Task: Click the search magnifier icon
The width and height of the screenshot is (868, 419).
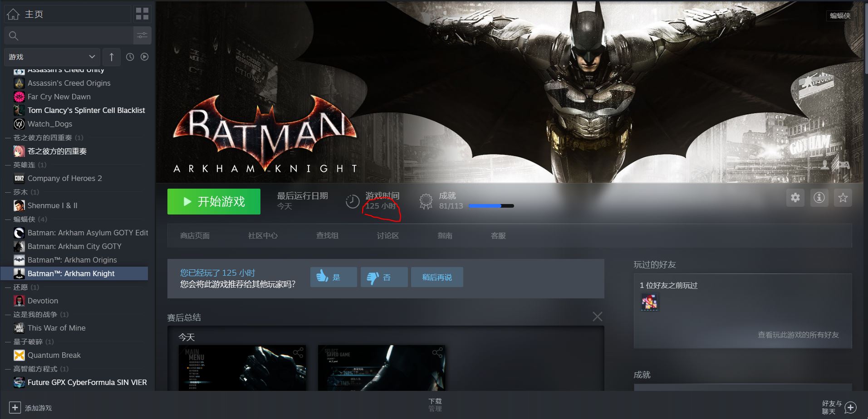Action: coord(14,35)
